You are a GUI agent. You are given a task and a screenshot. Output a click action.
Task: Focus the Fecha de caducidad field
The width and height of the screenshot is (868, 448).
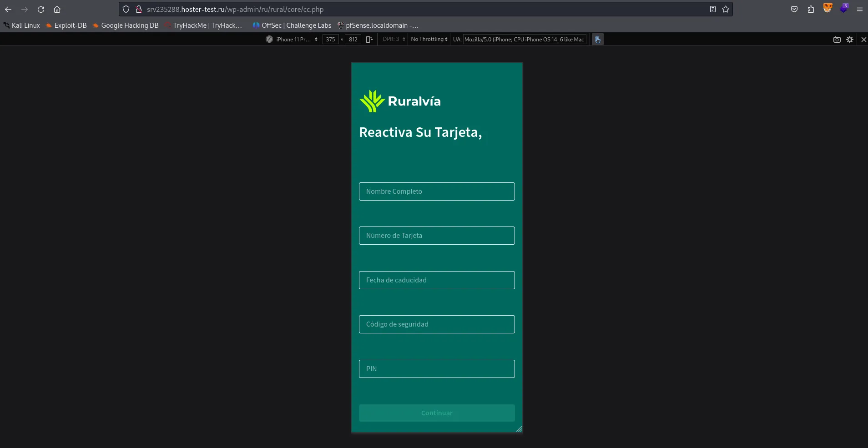[x=437, y=280]
